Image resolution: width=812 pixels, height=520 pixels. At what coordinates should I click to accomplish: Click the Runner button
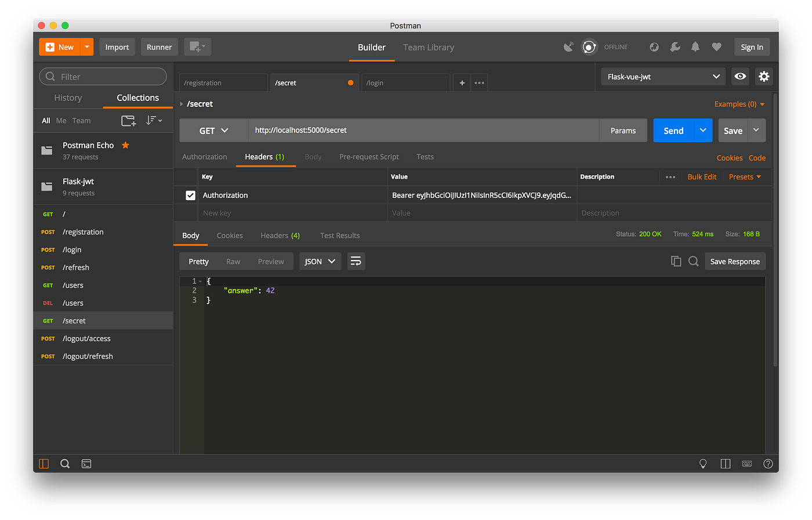point(159,47)
